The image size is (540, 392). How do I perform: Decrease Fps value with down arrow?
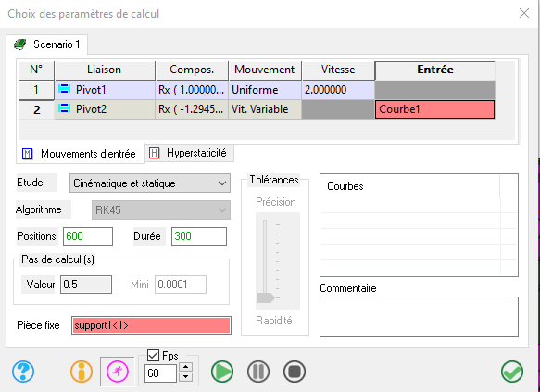coord(186,376)
